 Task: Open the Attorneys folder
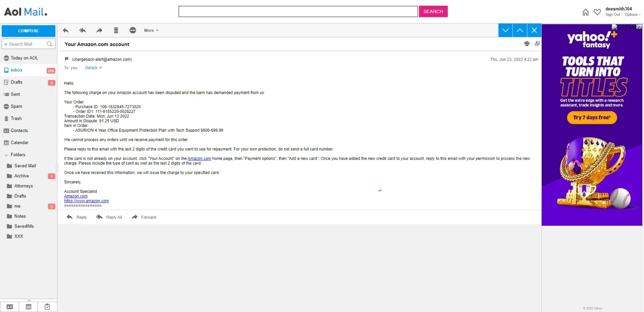point(23,186)
